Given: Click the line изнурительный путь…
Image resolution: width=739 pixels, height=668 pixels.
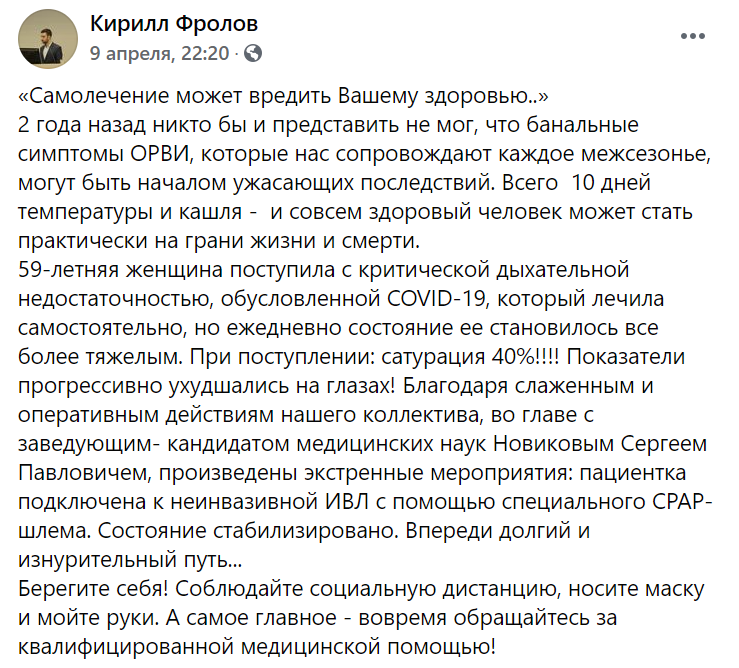Looking at the screenshot, I should (130, 560).
